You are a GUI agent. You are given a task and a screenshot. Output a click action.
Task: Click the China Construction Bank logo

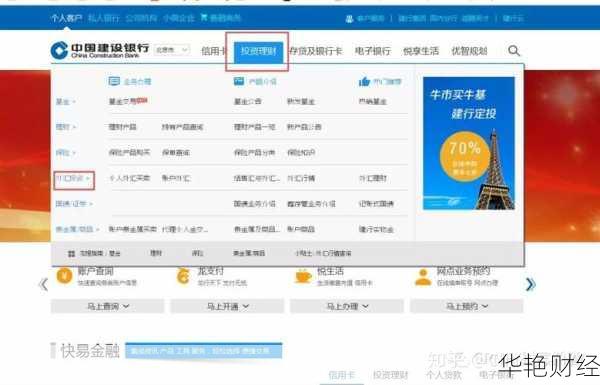tap(99, 50)
